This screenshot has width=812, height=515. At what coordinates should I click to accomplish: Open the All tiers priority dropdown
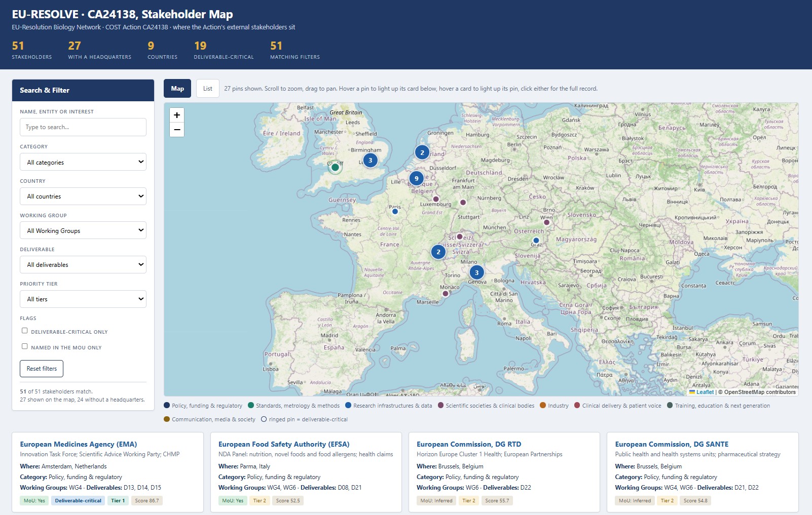(83, 299)
